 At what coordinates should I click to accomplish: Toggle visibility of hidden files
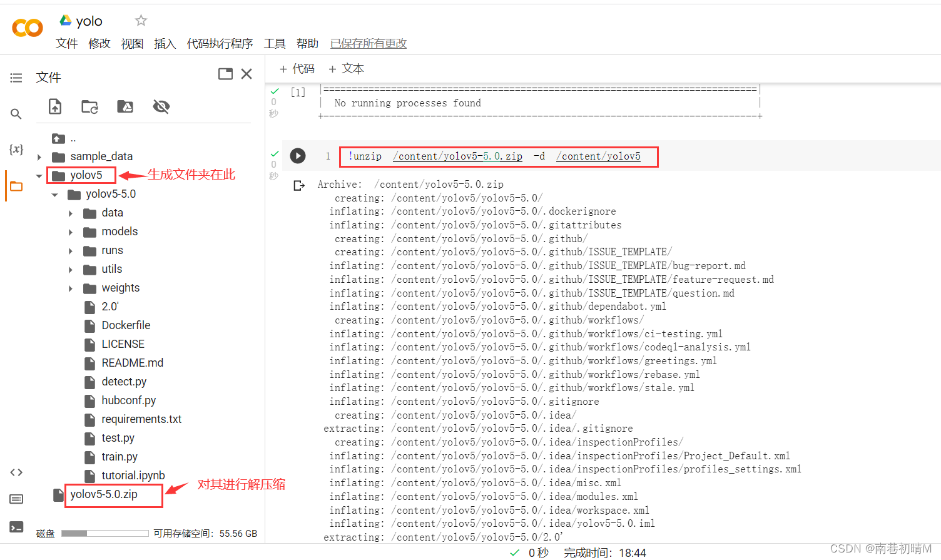click(x=161, y=106)
